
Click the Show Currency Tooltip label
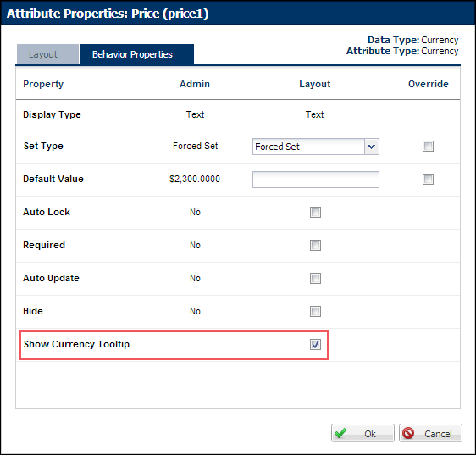point(76,345)
